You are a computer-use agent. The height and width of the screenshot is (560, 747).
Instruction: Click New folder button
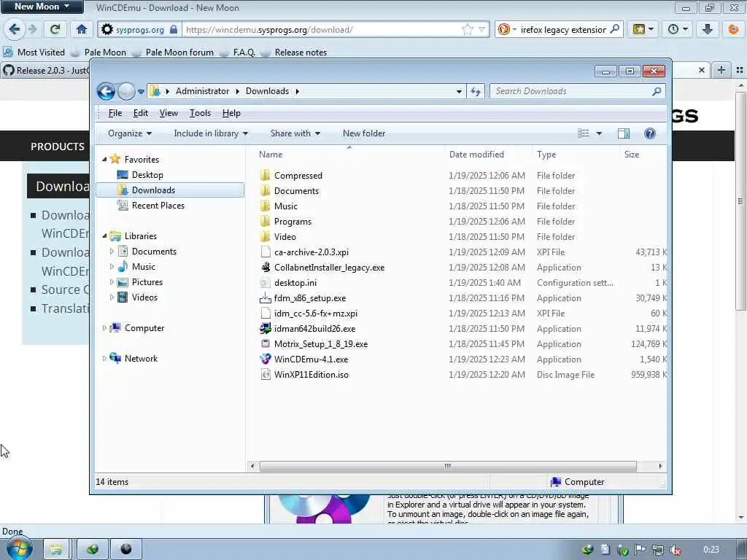(364, 133)
